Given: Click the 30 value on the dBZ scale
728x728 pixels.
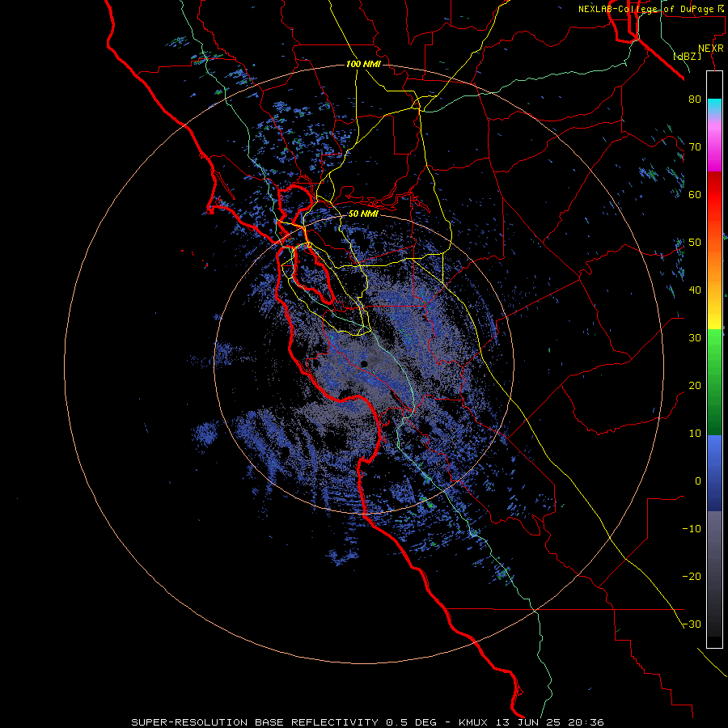Looking at the screenshot, I should point(695,338).
